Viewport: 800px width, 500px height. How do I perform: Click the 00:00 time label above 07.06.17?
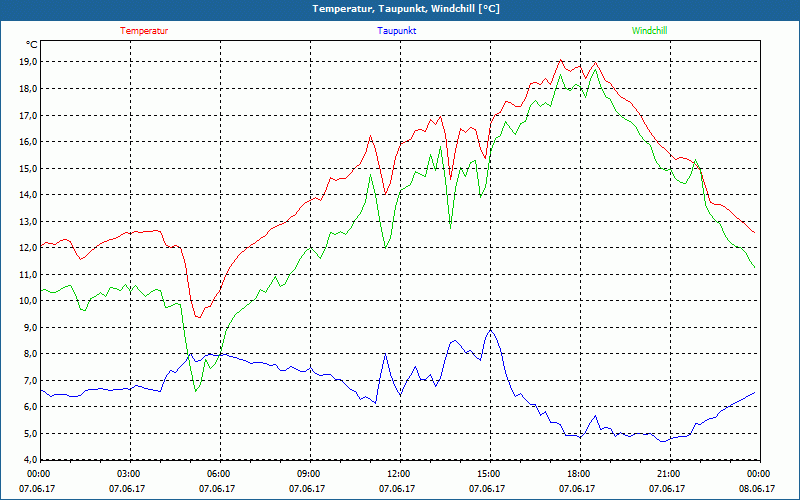37,473
